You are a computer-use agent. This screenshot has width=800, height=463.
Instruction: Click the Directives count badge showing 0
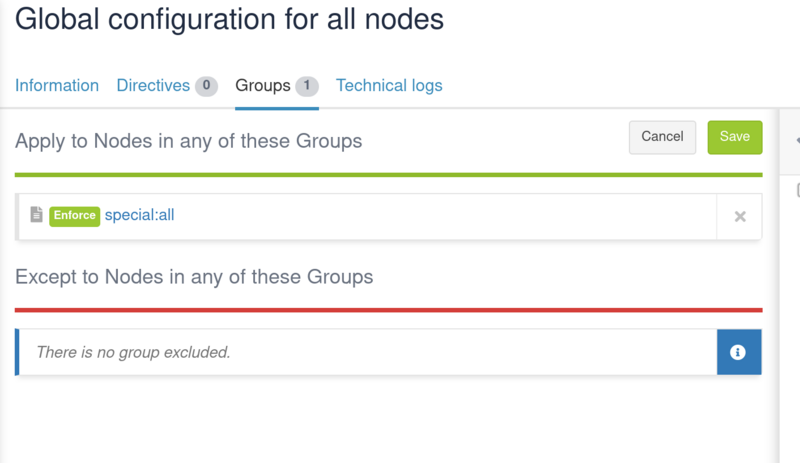point(206,85)
